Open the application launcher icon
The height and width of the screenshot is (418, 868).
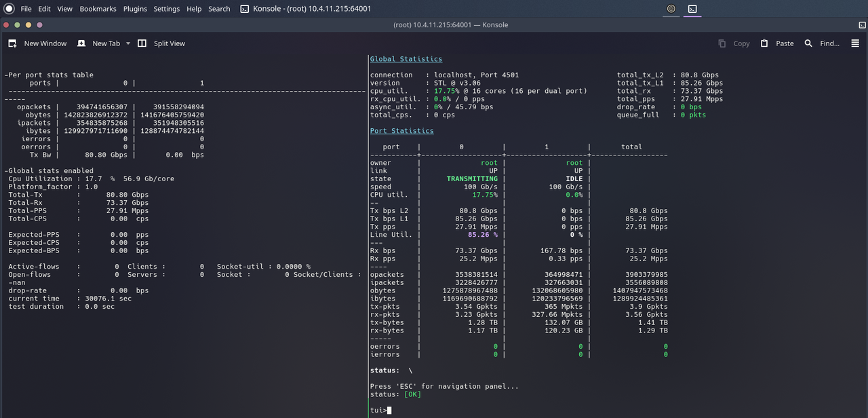point(9,9)
